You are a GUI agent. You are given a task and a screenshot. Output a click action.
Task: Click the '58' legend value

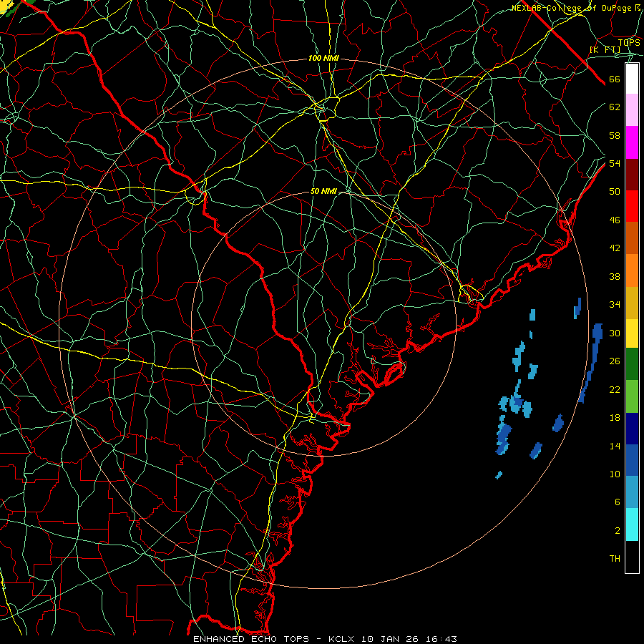coord(615,135)
